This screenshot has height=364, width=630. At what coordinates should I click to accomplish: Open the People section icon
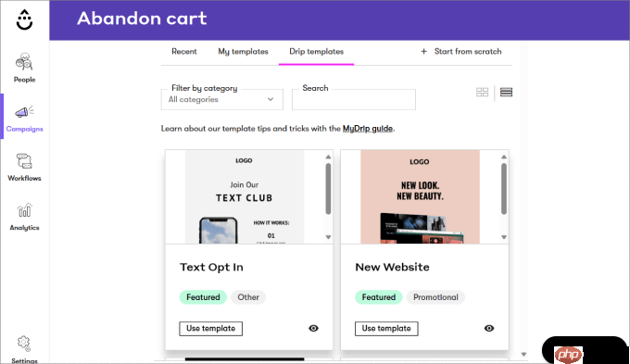tap(24, 61)
